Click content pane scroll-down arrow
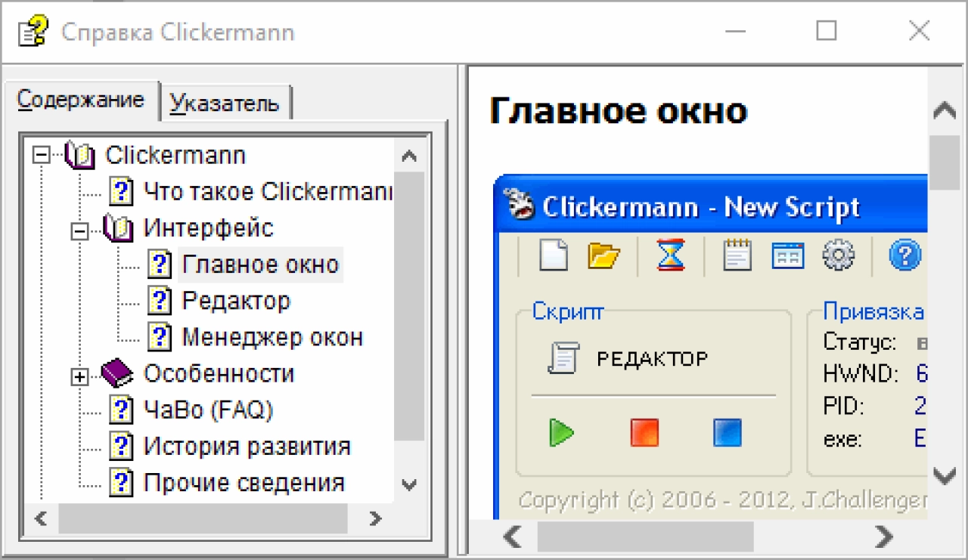Viewport: 968px width, 560px height. [945, 475]
